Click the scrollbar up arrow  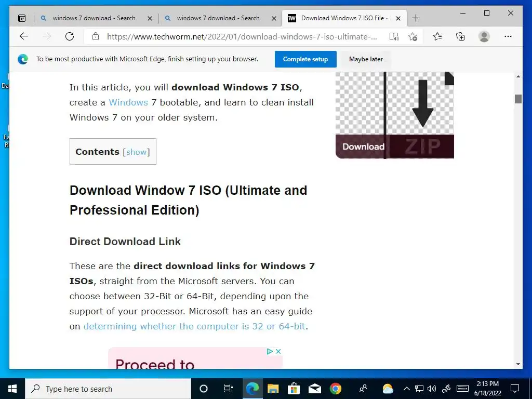point(518,77)
